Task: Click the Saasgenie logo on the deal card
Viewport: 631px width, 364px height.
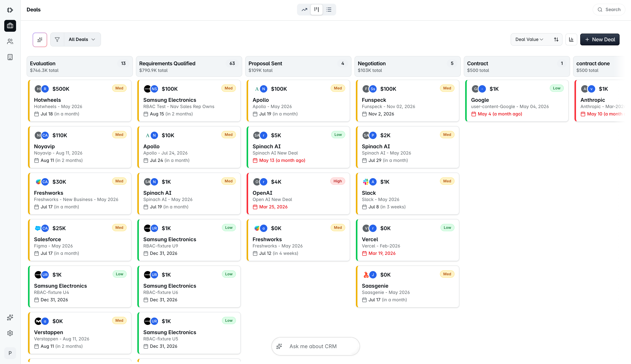Action: 366,275
